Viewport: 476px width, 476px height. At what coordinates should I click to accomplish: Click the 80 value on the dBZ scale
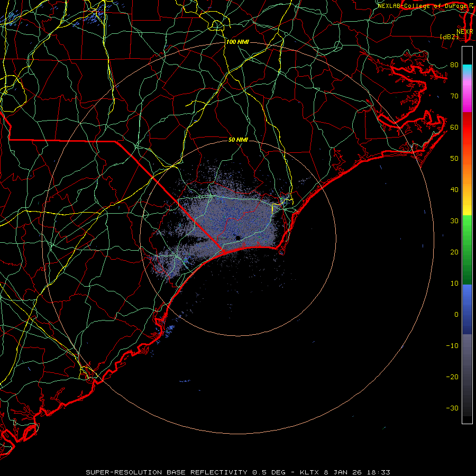coord(454,65)
